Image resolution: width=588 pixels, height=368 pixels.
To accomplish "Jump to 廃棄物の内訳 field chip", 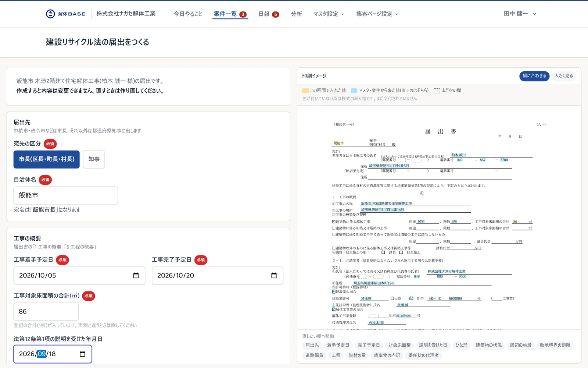I will (x=387, y=355).
